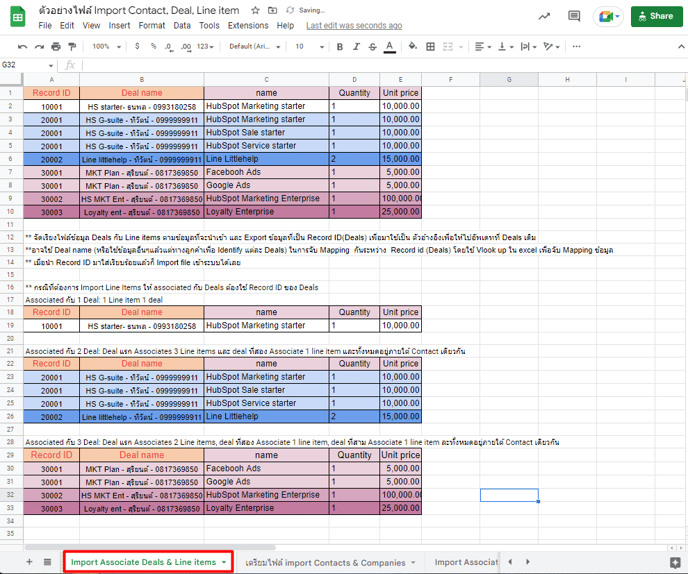Open the zoom 100% dropdown
Image resolution: width=688 pixels, height=574 pixels.
point(106,47)
